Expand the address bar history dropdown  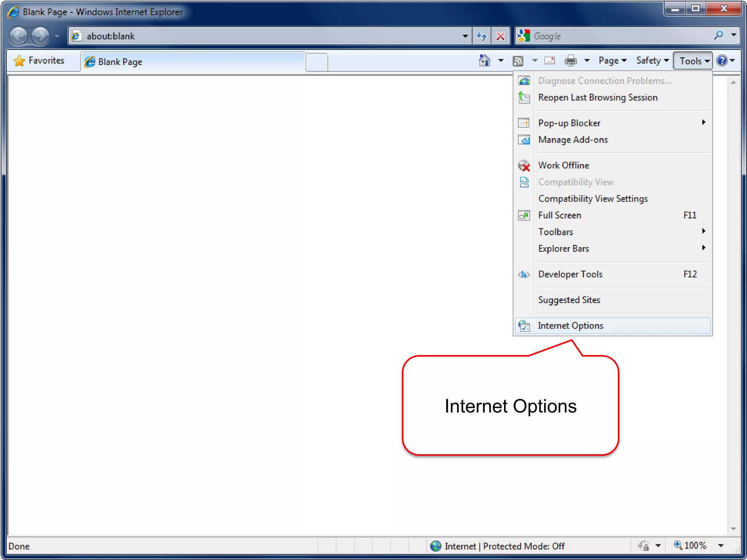pos(465,36)
